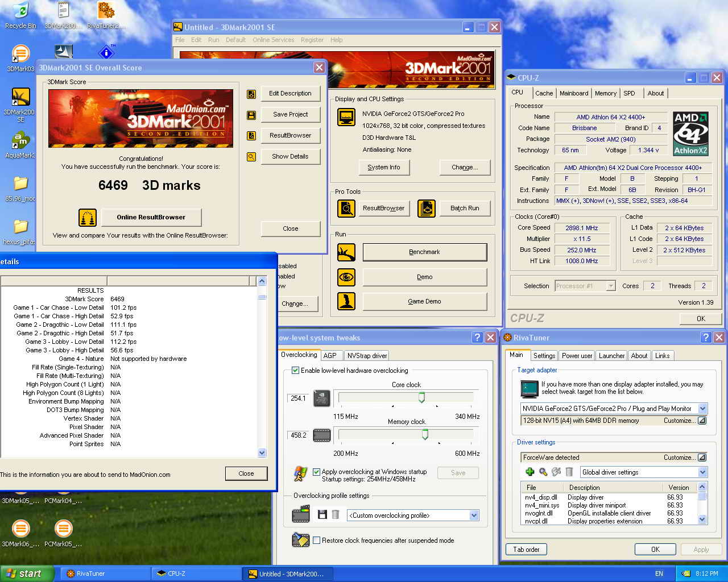Switch to the NVStrap driver tab
Viewport: 728px width, 582px height.
tap(367, 356)
